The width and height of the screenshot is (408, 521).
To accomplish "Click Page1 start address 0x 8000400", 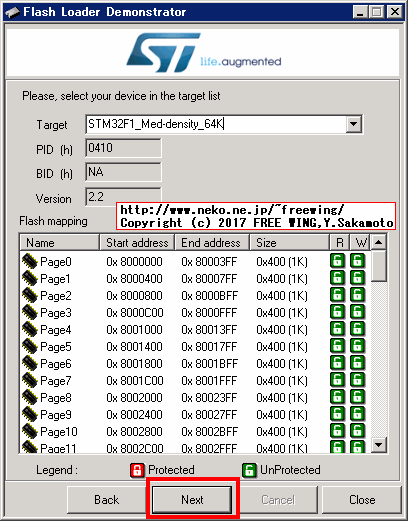I will coord(134,278).
